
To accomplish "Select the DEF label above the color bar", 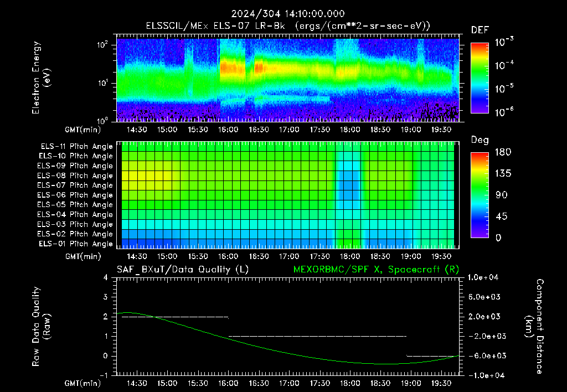I will (480, 30).
